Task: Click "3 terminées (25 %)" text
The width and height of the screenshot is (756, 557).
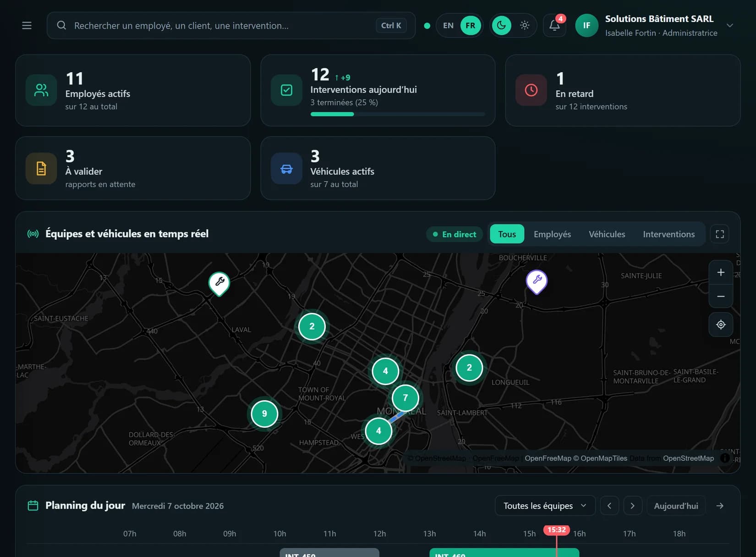Action: coord(344,102)
